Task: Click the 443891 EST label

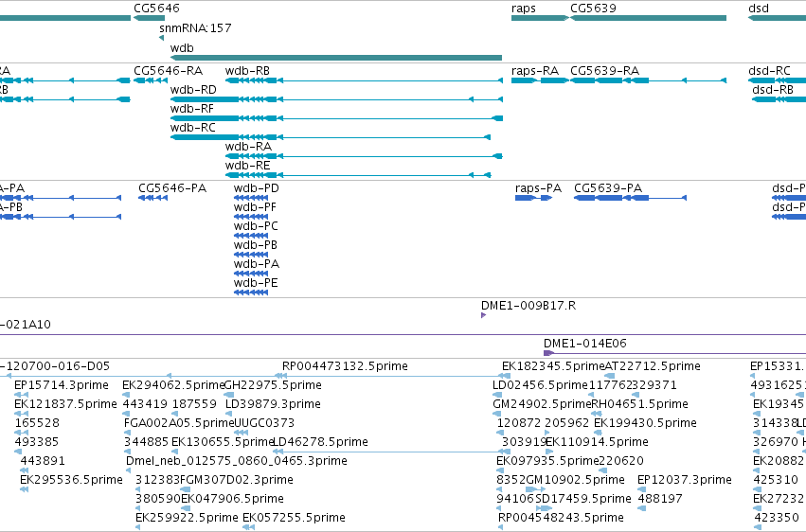Action: tap(43, 461)
